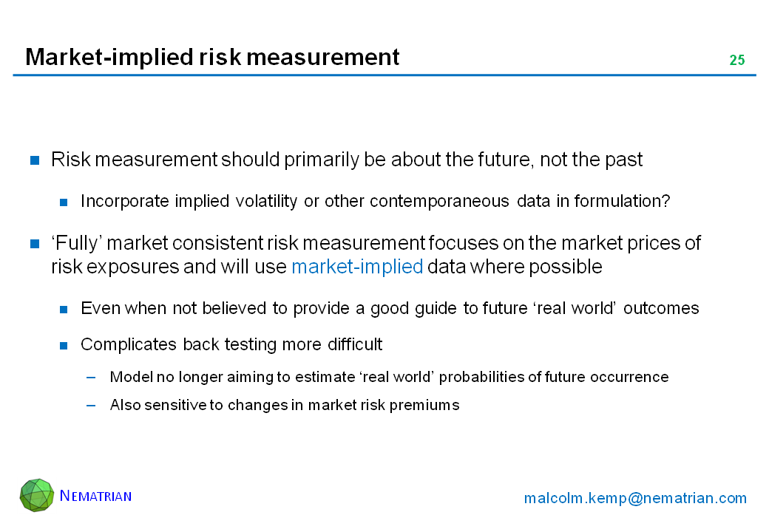The height and width of the screenshot is (532, 769).
Task: Click the line "Incorporate implied volatility or other contemporaneous data"
Action: pyautogui.click(x=375, y=202)
